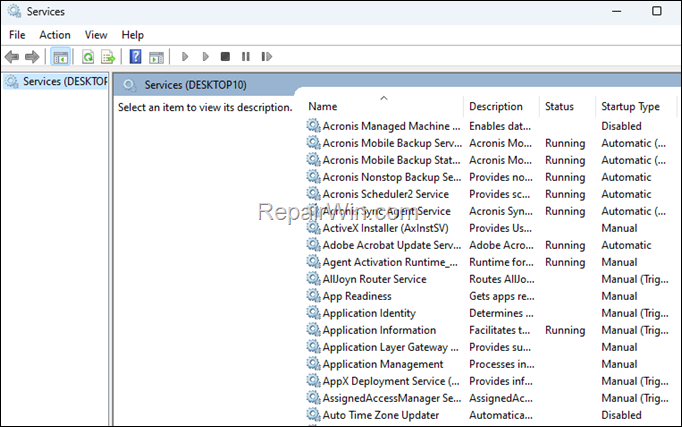Select Acronis Managed Machine service name

391,126
